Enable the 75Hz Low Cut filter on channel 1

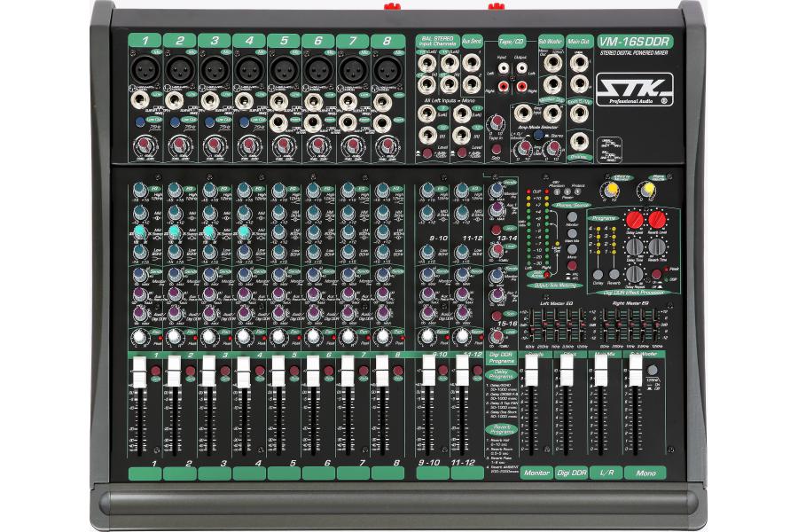point(139,121)
